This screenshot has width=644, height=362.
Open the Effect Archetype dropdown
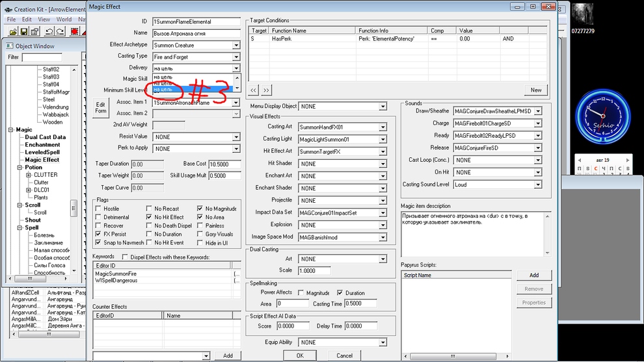236,45
